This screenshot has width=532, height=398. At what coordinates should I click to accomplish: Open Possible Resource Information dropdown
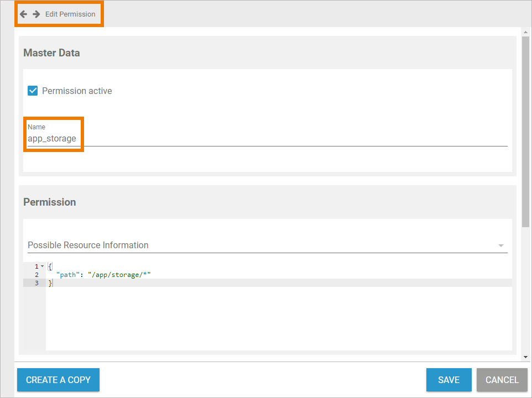267,245
